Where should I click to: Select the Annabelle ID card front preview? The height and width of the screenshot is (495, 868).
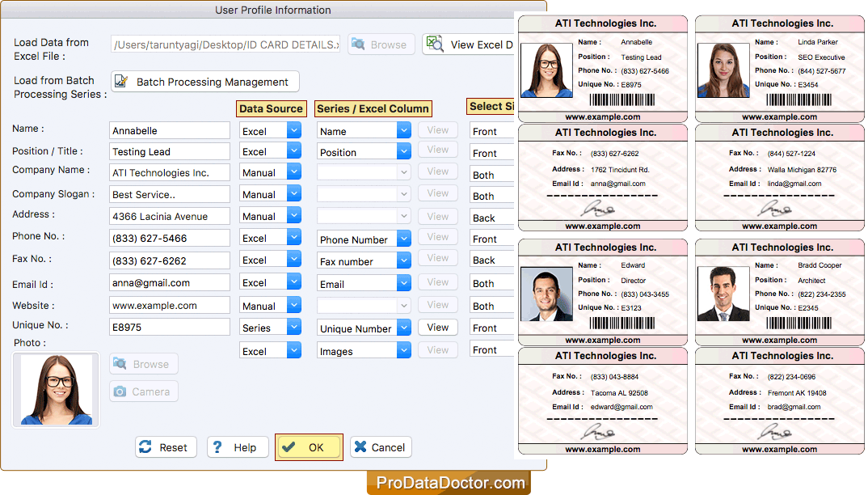point(603,69)
